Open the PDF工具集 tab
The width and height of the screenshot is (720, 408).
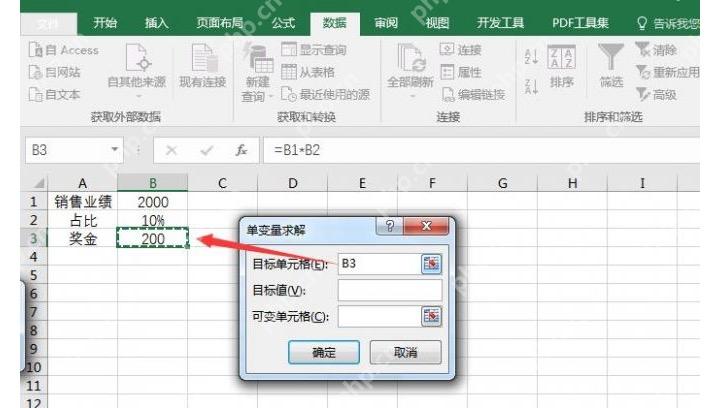(x=580, y=23)
